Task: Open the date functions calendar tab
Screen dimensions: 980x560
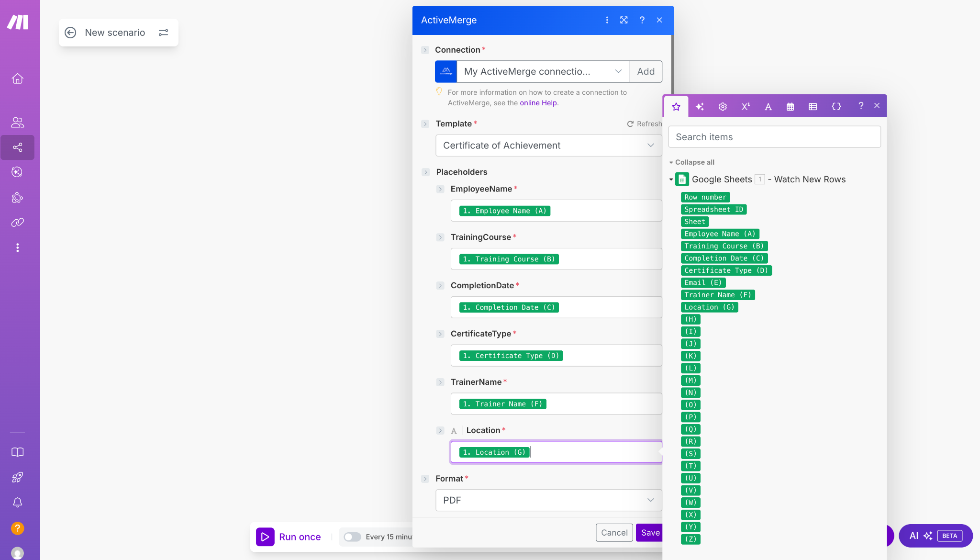Action: tap(789, 106)
